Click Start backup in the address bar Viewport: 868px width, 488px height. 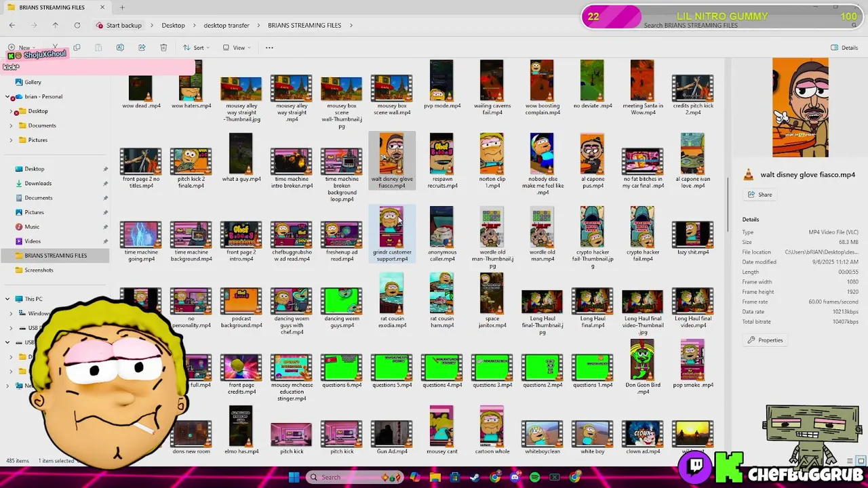(119, 25)
